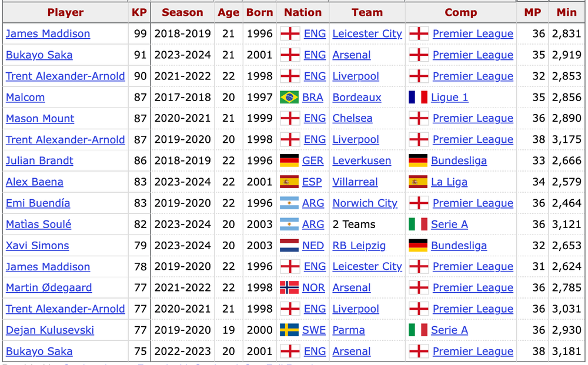Click Spain flag next to ESP
This screenshot has width=588, height=365.
(289, 182)
